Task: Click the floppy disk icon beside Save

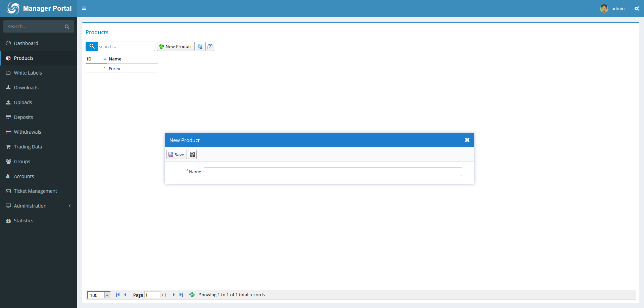Action: (192, 155)
